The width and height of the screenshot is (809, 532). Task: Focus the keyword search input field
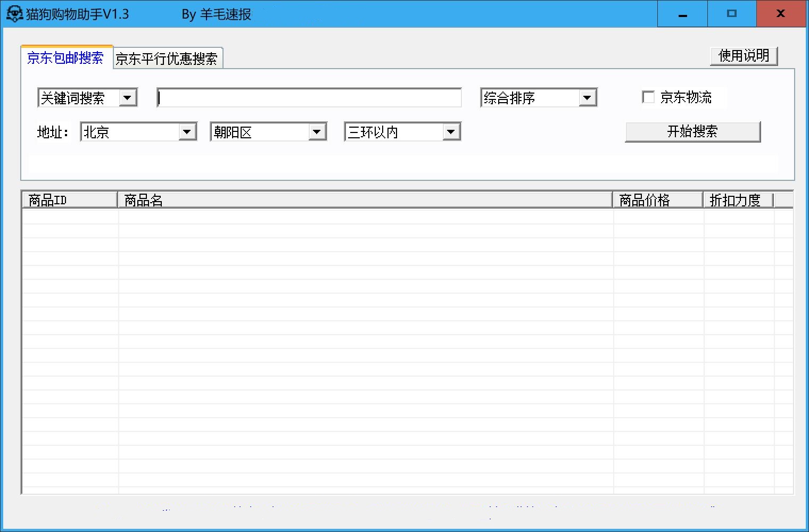[309, 98]
